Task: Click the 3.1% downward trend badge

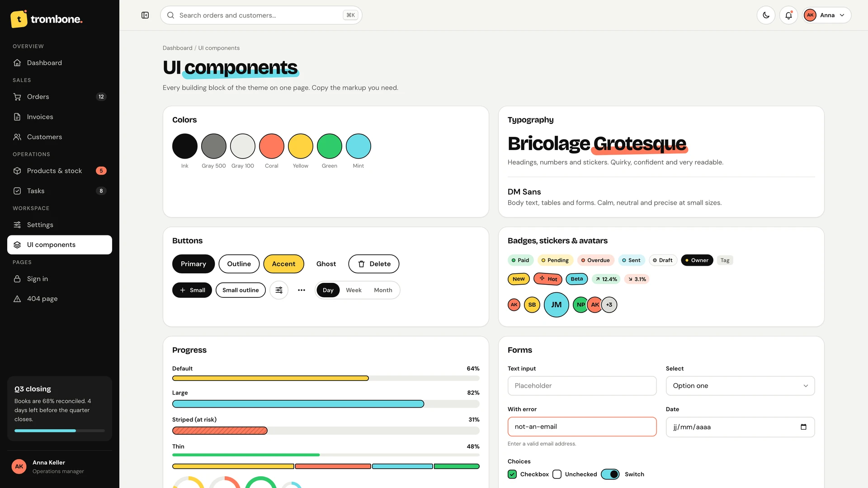Action: tap(637, 279)
